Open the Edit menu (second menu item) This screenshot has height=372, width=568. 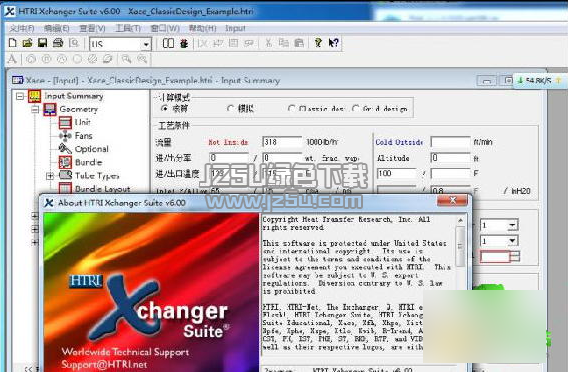click(x=56, y=28)
